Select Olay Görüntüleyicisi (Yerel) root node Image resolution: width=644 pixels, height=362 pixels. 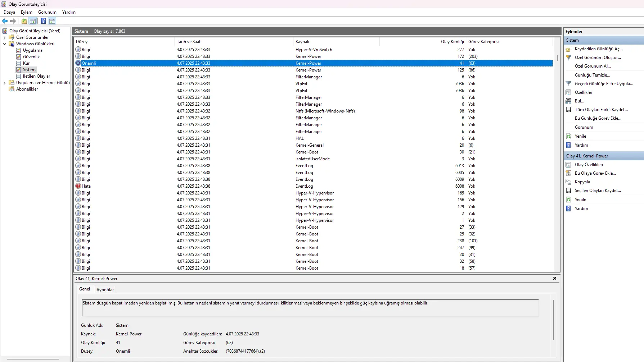(x=35, y=31)
